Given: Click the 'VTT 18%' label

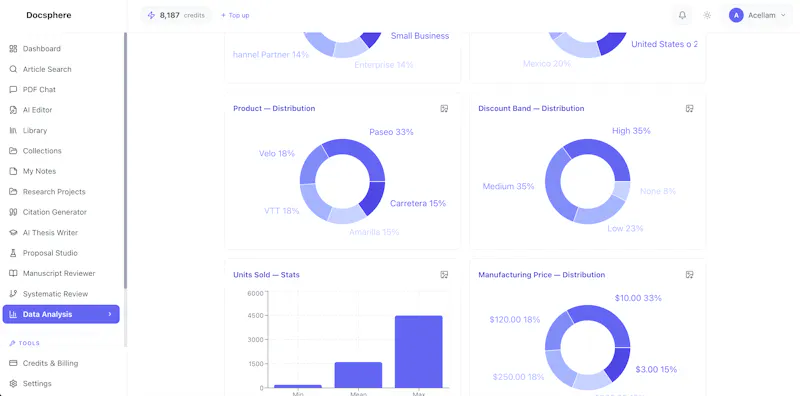Looking at the screenshot, I should [x=282, y=211].
